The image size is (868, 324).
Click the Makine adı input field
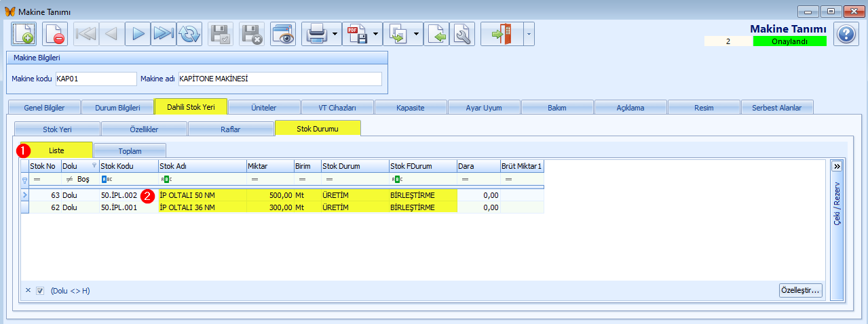pos(280,79)
